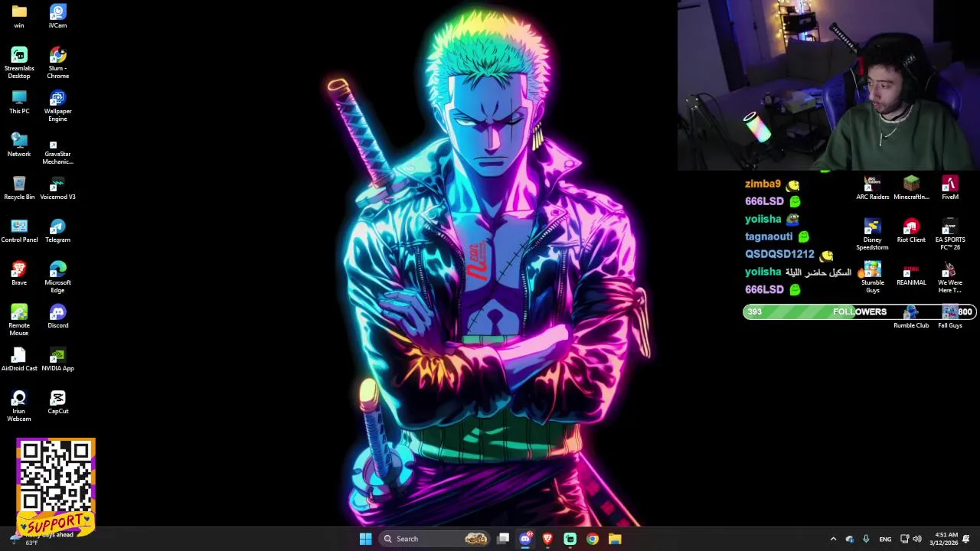980x551 pixels.
Task: Launch Stumble Guys
Action: (x=872, y=277)
